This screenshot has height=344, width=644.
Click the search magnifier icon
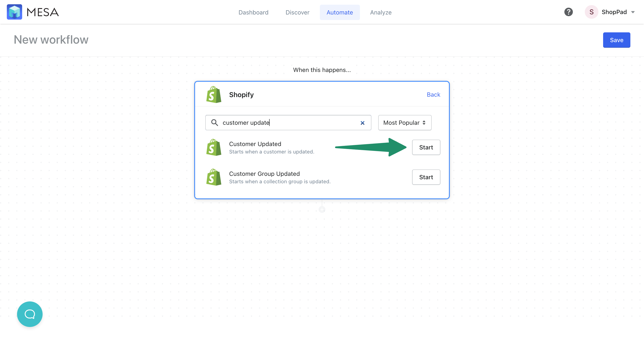214,122
